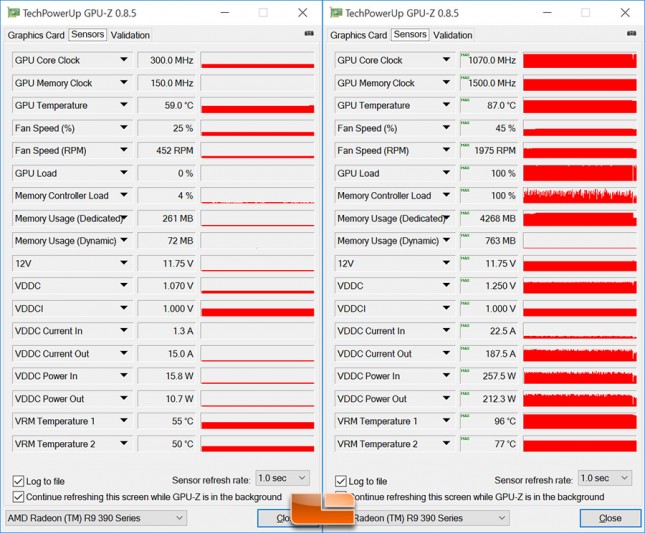Image resolution: width=645 pixels, height=533 pixels.
Task: Open Validation tab in left window
Action: pos(130,35)
